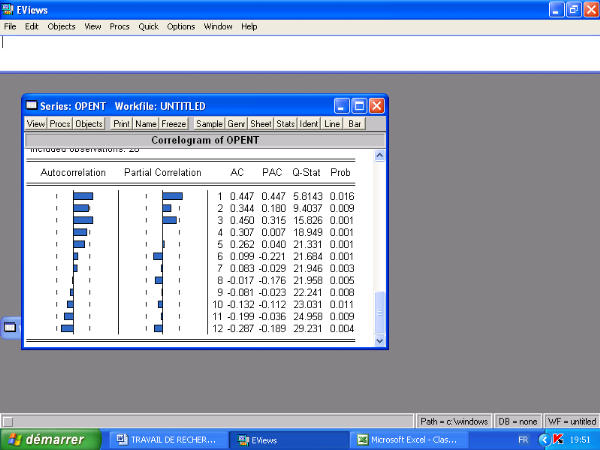Viewport: 600px width, 450px height.
Task: Maximize the Series OPENT window
Action: [x=360, y=105]
